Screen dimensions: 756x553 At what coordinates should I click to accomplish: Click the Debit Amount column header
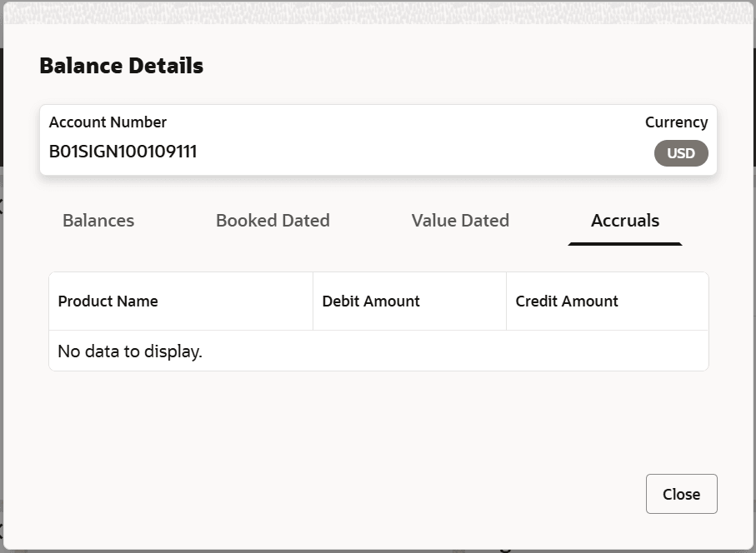pos(371,301)
